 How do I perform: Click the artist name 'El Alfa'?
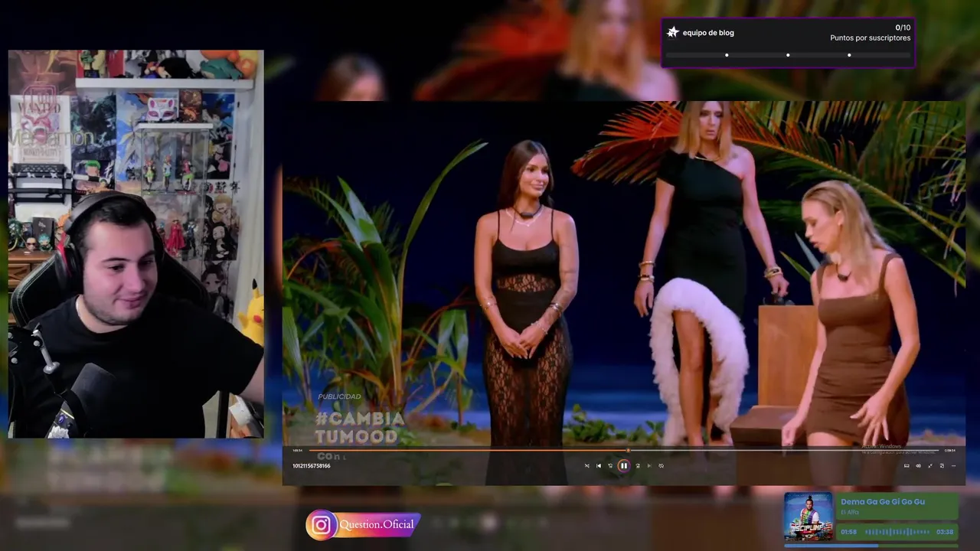pyautogui.click(x=850, y=512)
